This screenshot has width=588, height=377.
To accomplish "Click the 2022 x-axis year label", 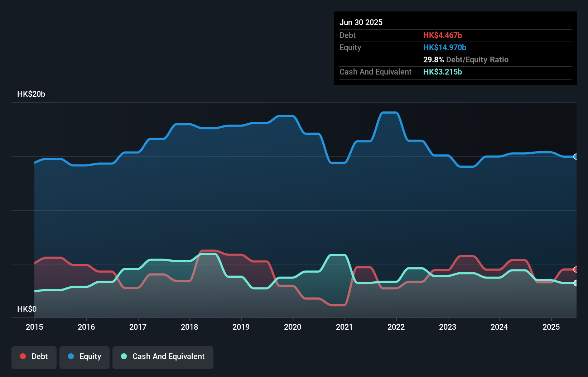I will click(396, 327).
